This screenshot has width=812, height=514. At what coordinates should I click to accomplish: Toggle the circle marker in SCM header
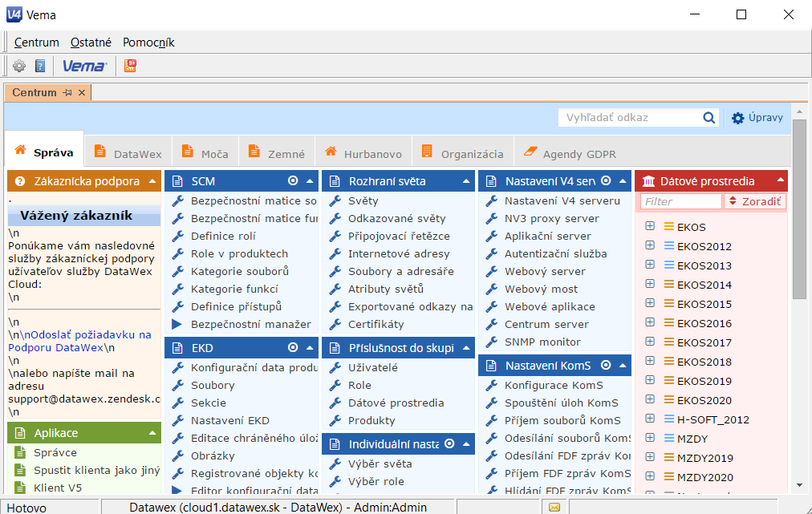293,180
